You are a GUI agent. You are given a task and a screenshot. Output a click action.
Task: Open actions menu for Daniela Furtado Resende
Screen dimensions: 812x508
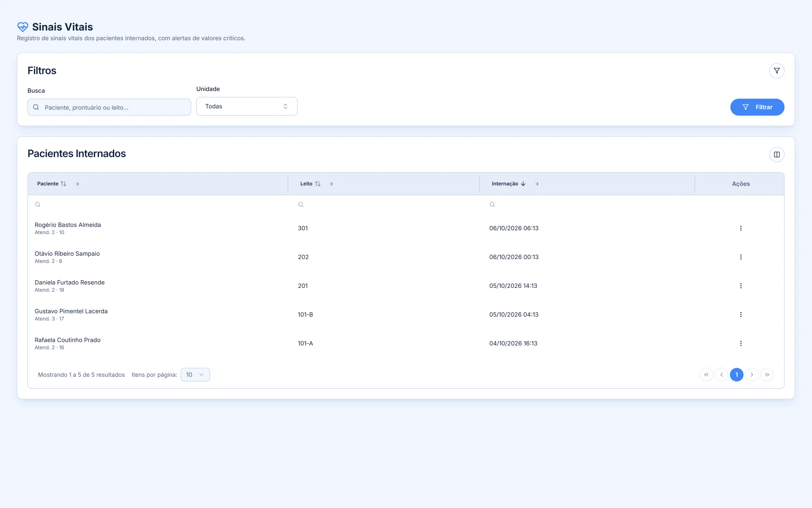pyautogui.click(x=741, y=286)
